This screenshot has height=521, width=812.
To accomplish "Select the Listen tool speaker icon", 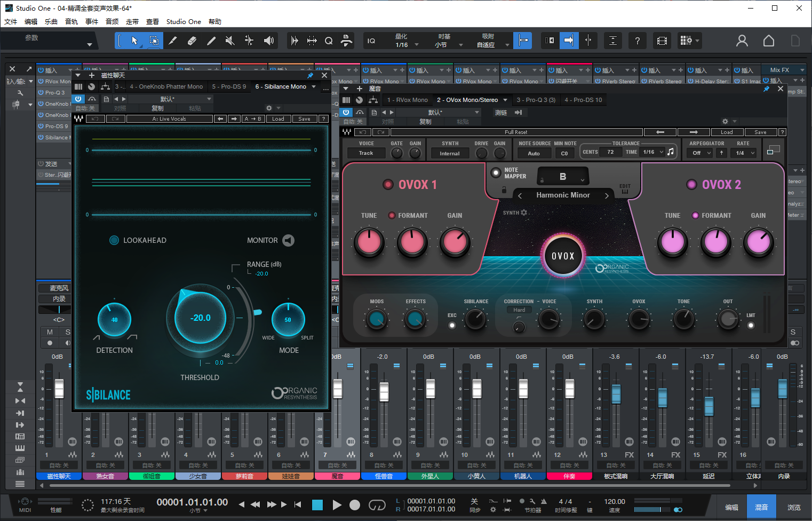I will 269,41.
